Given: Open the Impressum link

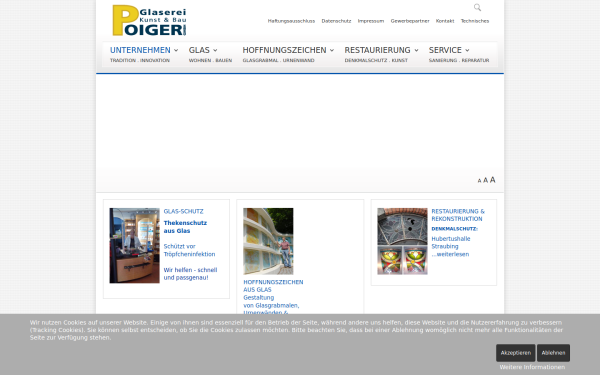Looking at the screenshot, I should click(x=371, y=21).
